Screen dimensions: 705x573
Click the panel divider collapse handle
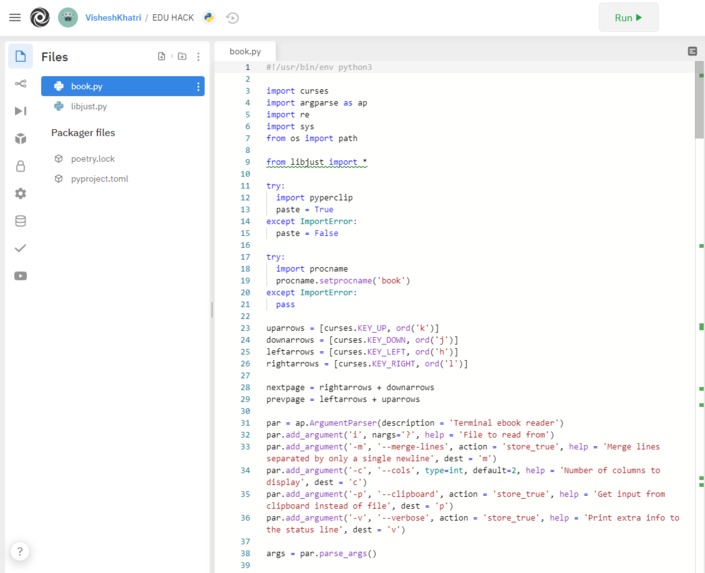point(212,310)
